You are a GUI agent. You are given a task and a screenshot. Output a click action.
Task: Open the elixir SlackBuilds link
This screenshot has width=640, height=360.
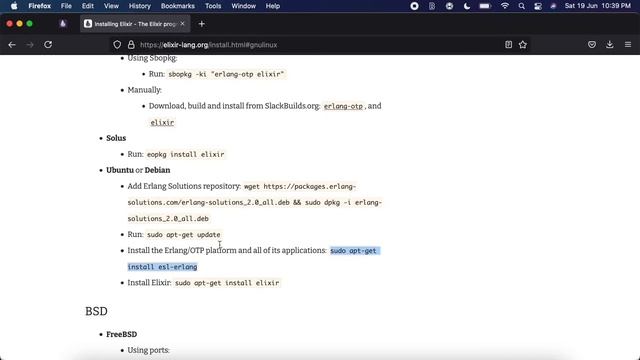(x=162, y=122)
